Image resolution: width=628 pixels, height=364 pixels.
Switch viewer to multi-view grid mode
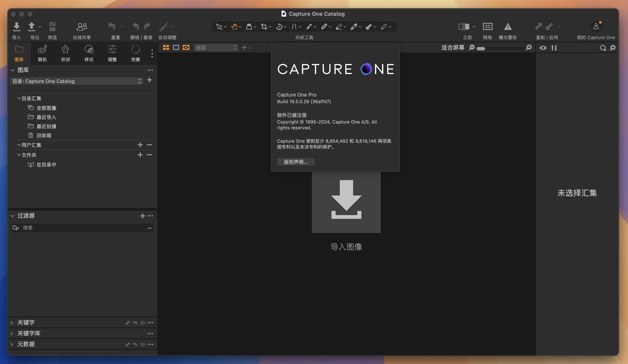click(166, 48)
